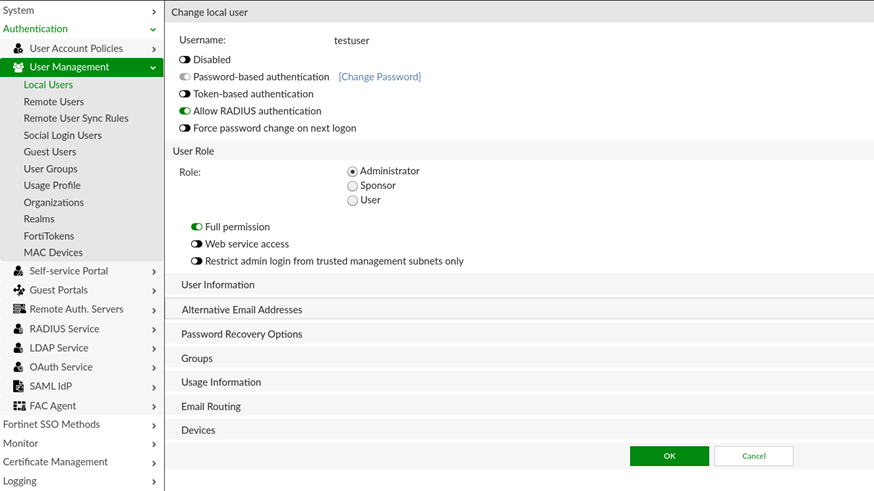The image size is (874, 491).
Task: Open FortiTokens in the sidebar
Action: [49, 236]
